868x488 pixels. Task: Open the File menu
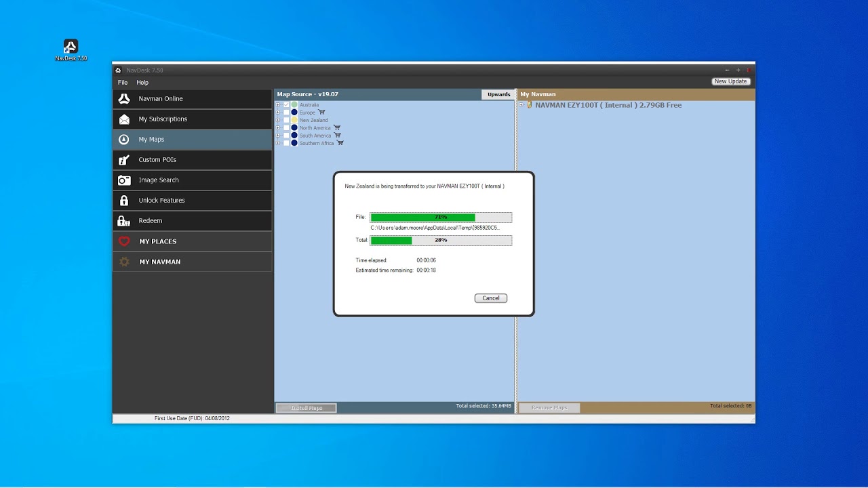(123, 83)
